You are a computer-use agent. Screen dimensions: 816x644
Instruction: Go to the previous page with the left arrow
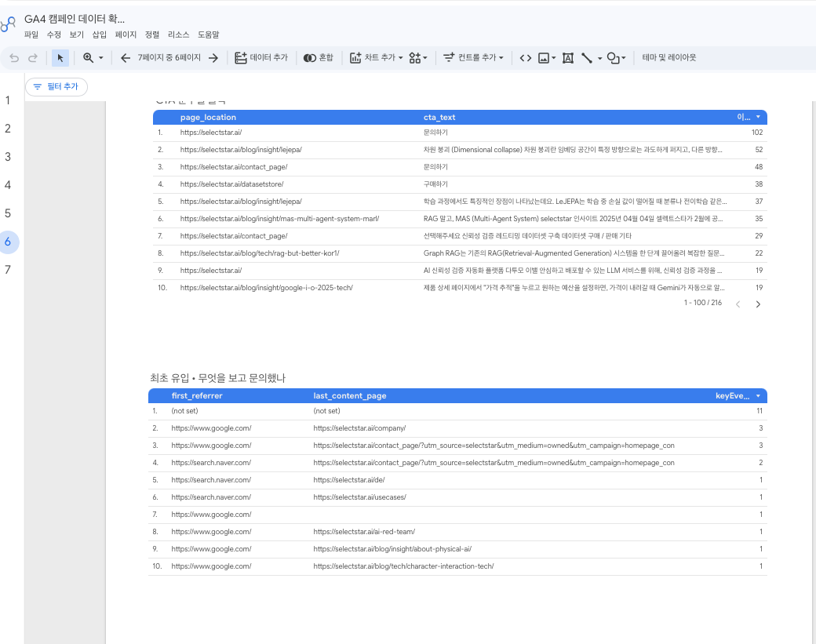point(125,58)
